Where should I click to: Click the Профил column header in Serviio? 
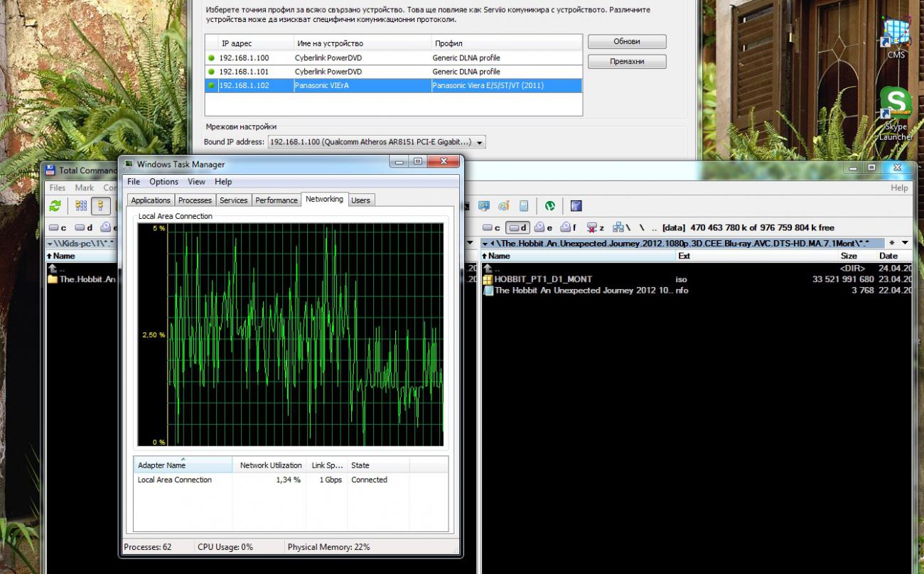(506, 43)
